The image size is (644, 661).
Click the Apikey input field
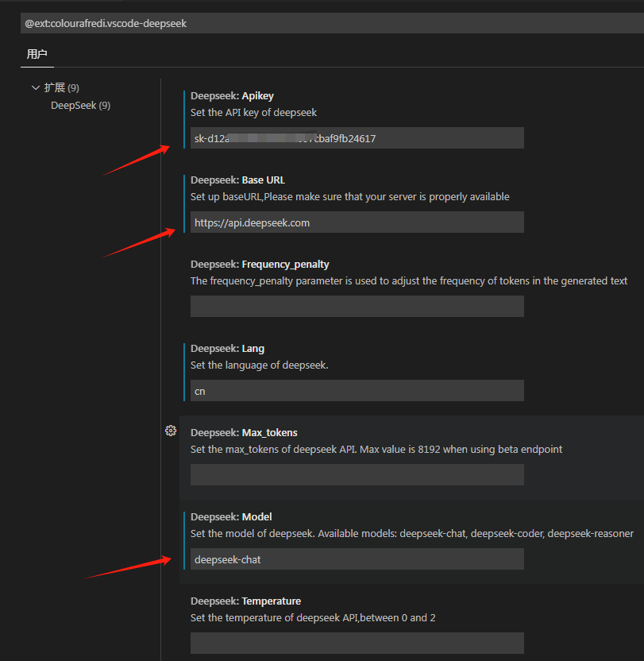[357, 138]
